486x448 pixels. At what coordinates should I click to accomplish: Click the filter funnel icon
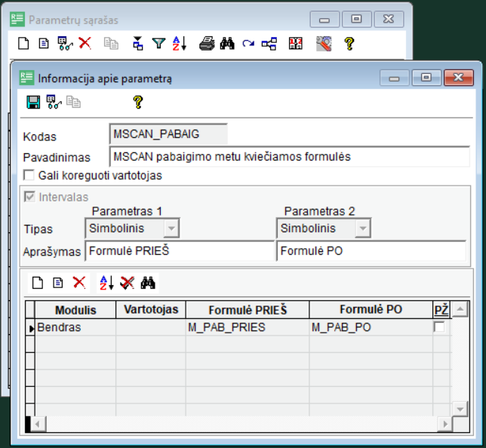pos(158,44)
